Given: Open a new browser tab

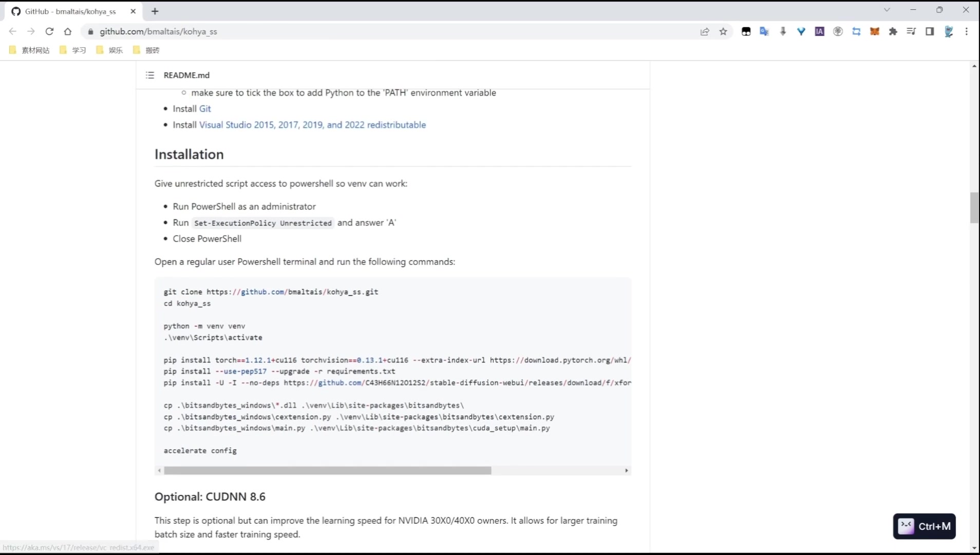Looking at the screenshot, I should [155, 11].
